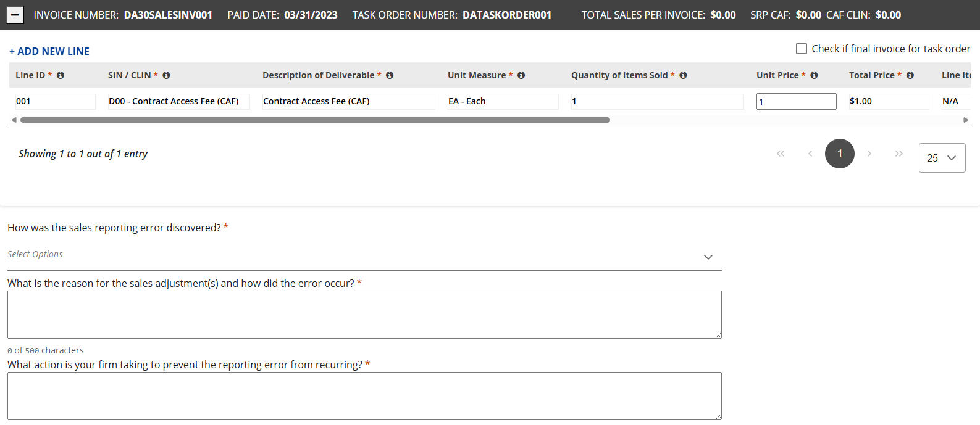Click the Total Price $1.00 field
This screenshot has width=980, height=425.
(x=889, y=101)
